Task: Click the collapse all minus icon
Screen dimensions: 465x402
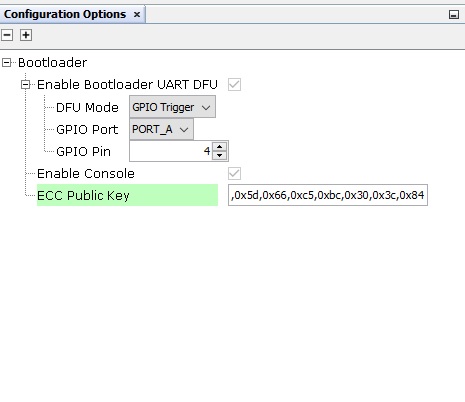Action: tap(7, 35)
